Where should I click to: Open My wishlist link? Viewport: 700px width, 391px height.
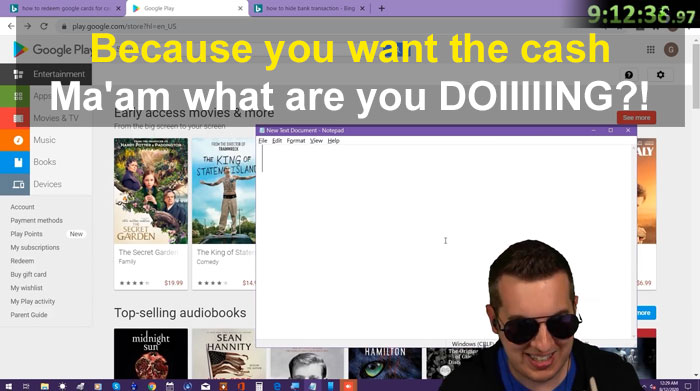click(26, 288)
